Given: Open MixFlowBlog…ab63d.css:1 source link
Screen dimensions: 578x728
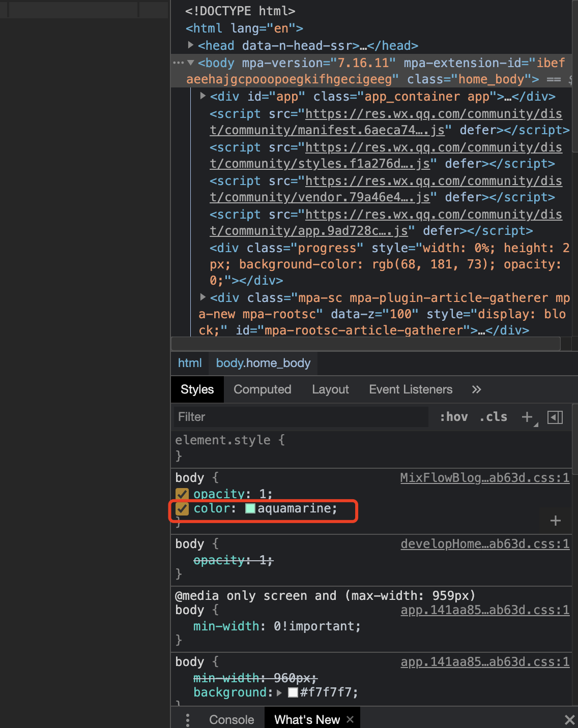Looking at the screenshot, I should click(485, 478).
